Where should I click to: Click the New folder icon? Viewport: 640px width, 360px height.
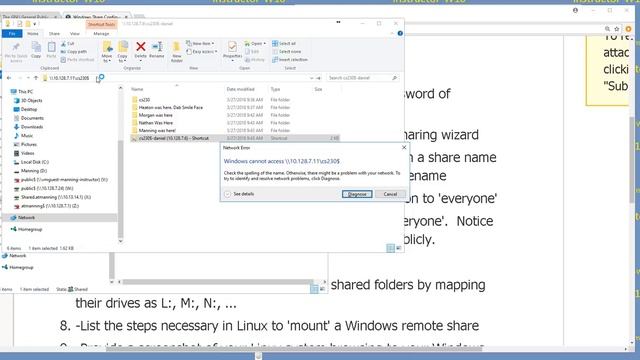[x=176, y=47]
